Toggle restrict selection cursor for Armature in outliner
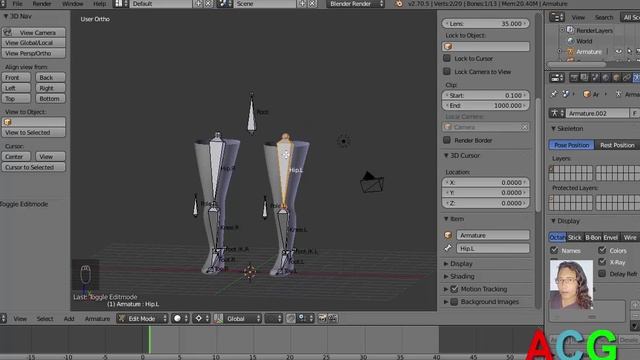The height and width of the screenshot is (360, 640). pos(629,51)
